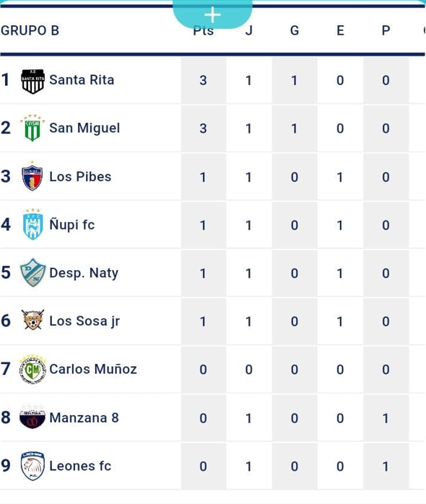The image size is (426, 504).
Task: Tap the Leones fc lion crest
Action: [x=32, y=466]
